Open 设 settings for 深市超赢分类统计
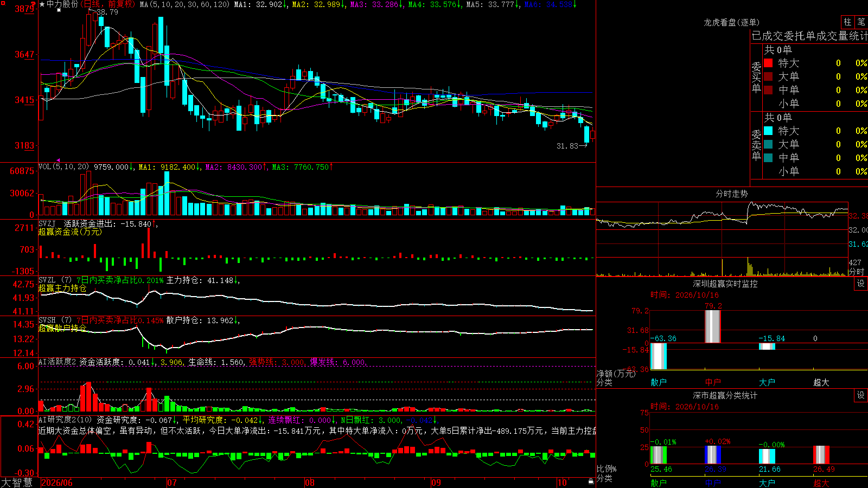This screenshot has width=868, height=488. 861,395
